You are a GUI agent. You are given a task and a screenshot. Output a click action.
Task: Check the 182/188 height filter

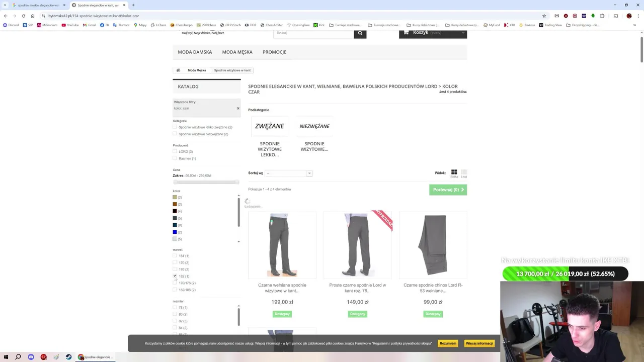click(175, 290)
